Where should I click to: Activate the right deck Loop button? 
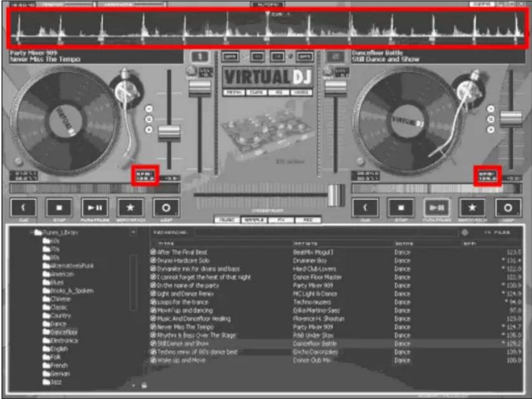coord(508,207)
